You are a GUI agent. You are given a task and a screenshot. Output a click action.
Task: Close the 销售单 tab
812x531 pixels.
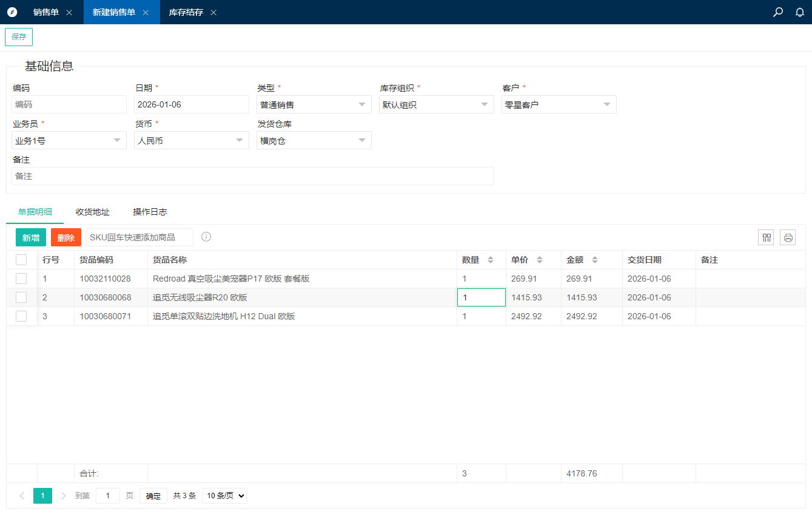click(69, 12)
